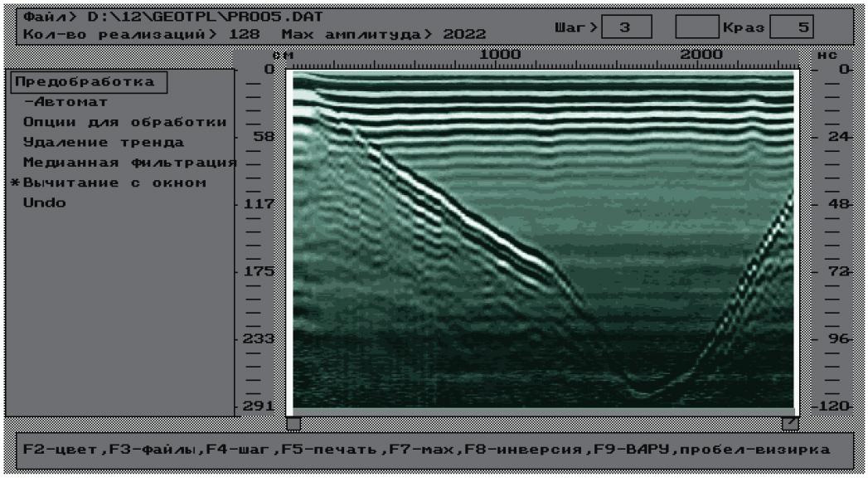Image resolution: width=868 pixels, height=482 pixels.
Task: Click the Шаг value field showing 3
Action: click(626, 27)
